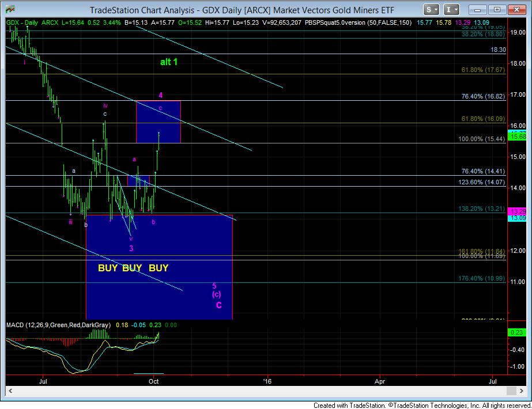
Task: Click the '76.40% (14.41)' Fibonacci level label
Action: pos(483,171)
